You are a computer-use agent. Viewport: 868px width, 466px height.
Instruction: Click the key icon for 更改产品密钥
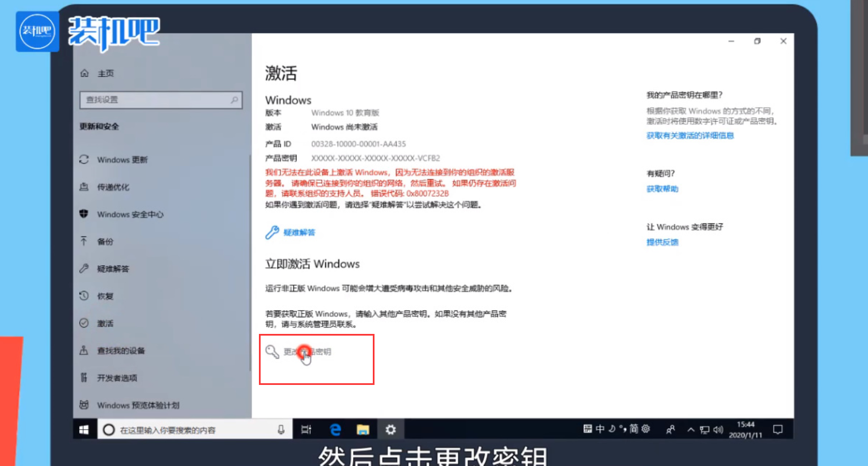272,352
